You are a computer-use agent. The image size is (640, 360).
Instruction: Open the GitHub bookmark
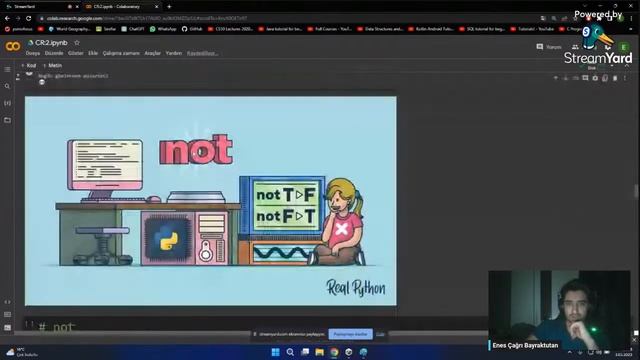pos(192,29)
